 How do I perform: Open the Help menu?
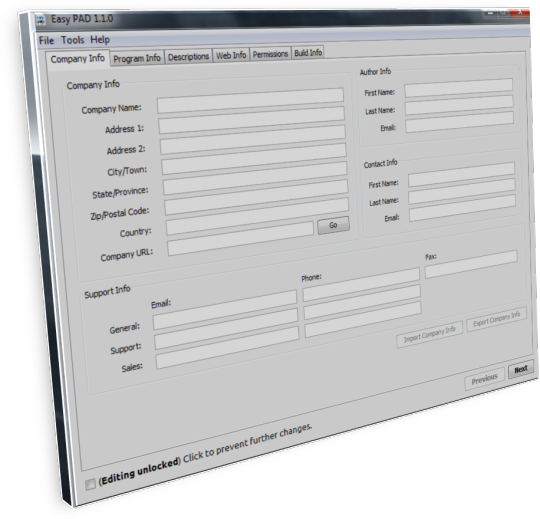(100, 40)
